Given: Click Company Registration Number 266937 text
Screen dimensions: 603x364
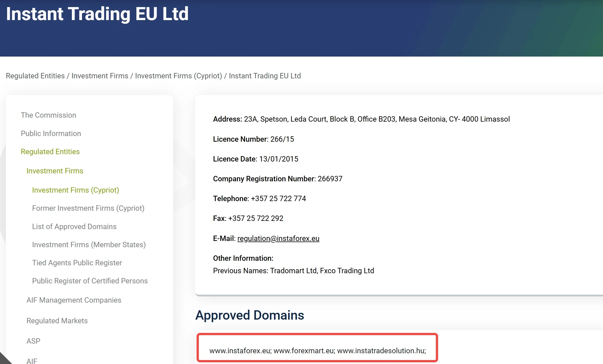Looking at the screenshot, I should pos(278,179).
